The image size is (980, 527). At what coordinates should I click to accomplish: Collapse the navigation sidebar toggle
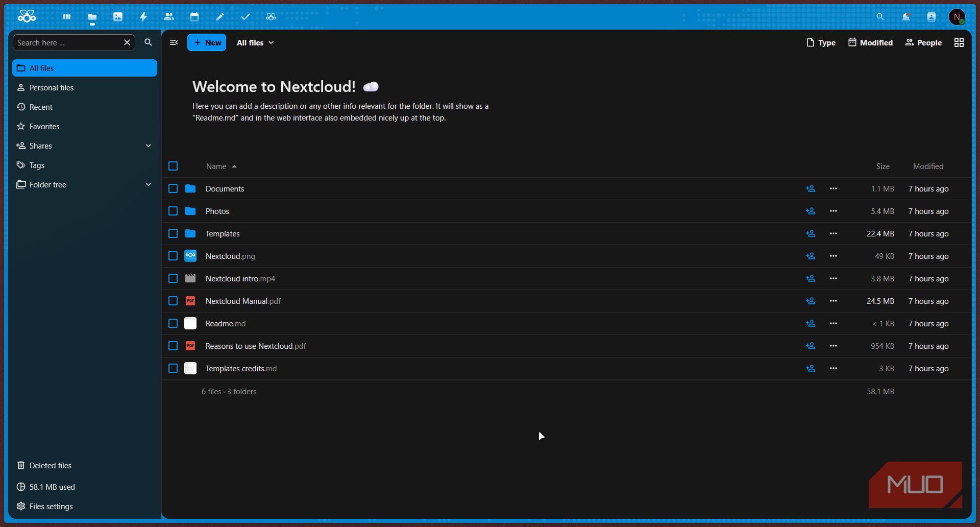pyautogui.click(x=174, y=42)
